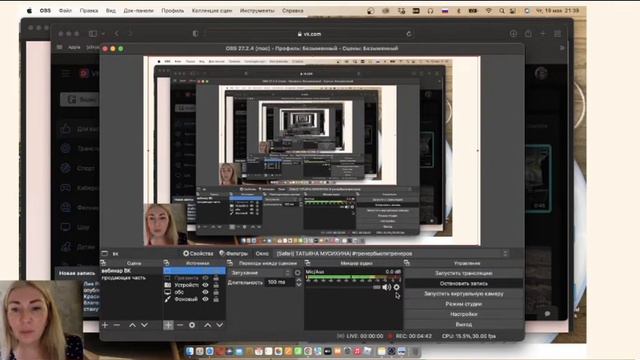Image resolution: width=640 pixels, height=360 pixels.
Task: Open the Файл menu
Action: [x=65, y=11]
